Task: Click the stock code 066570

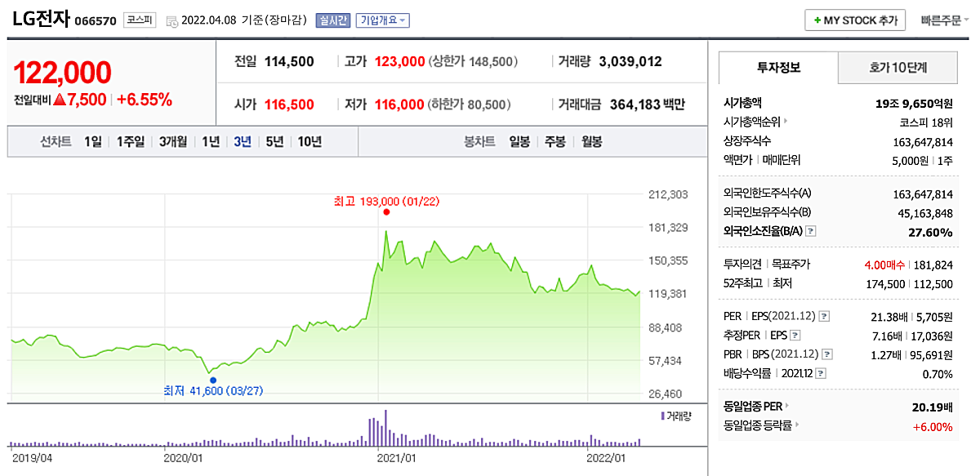Action: [x=96, y=21]
